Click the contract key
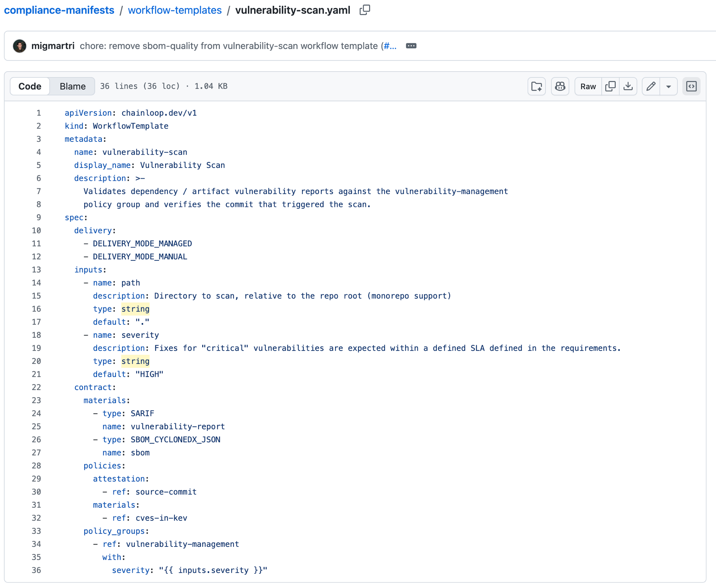This screenshot has height=588, width=716. click(x=93, y=387)
